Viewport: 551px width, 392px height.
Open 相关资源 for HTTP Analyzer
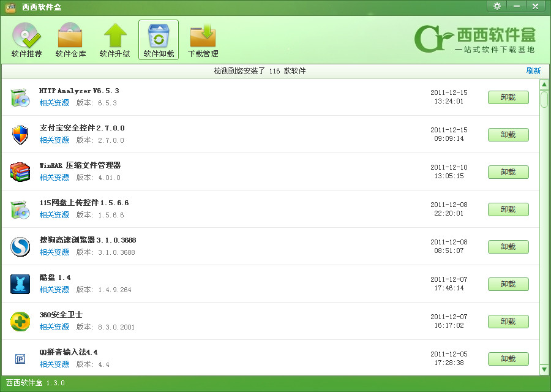coord(54,103)
